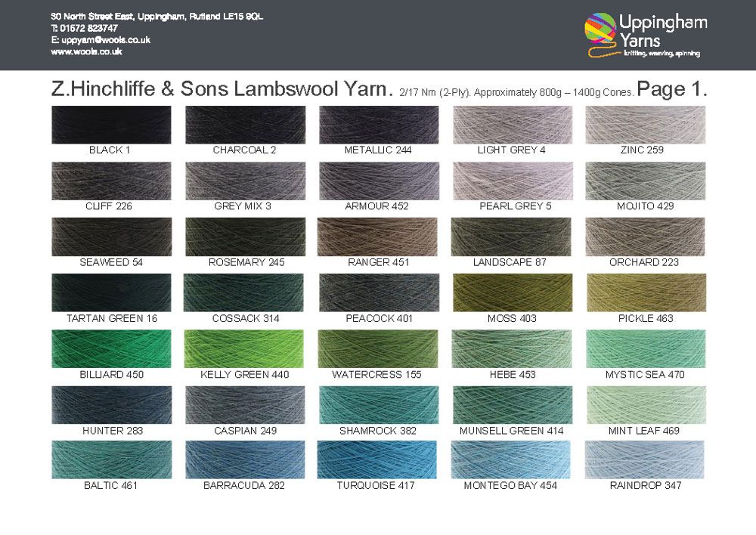This screenshot has height=535, width=756.
Task: Select the Black 1 yarn swatch
Action: point(111,125)
